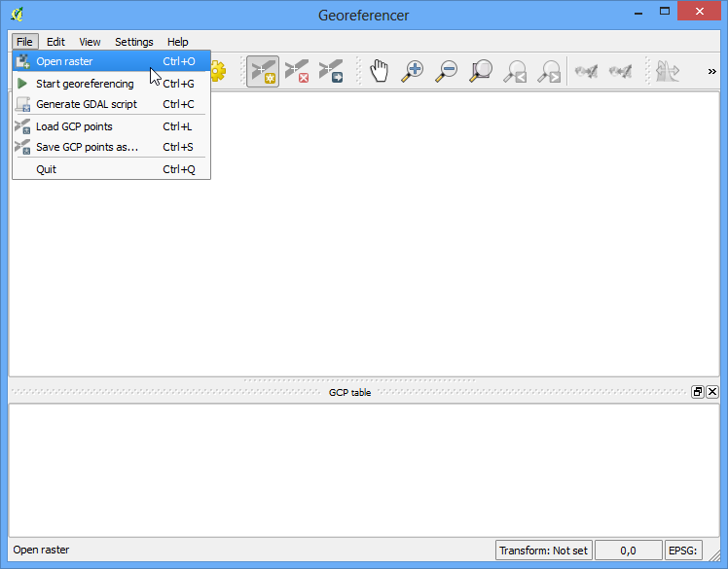Viewport: 728px width, 569px height.
Task: Open the Settings menu
Action: tap(134, 42)
